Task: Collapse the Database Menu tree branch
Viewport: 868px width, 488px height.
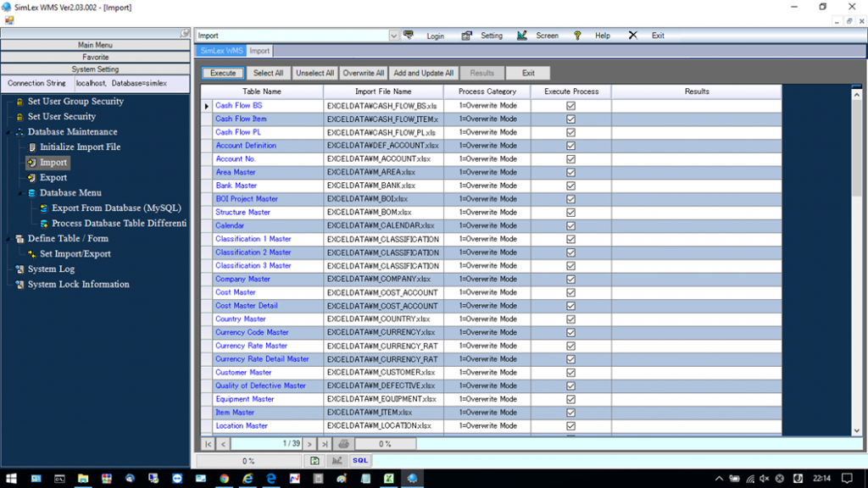Action: [20, 192]
